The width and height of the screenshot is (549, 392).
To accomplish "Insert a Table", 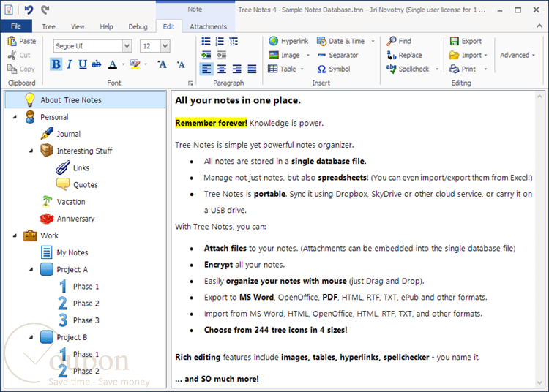I will click(282, 69).
